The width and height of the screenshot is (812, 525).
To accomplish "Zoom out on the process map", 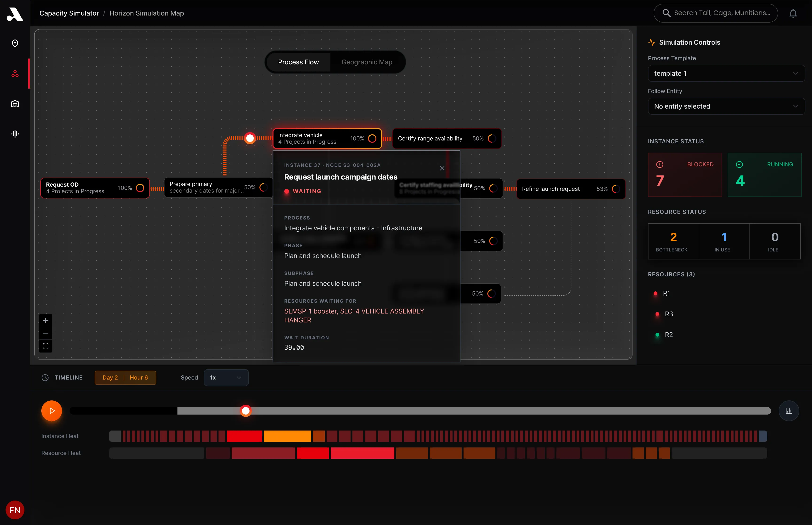I will coord(46,333).
